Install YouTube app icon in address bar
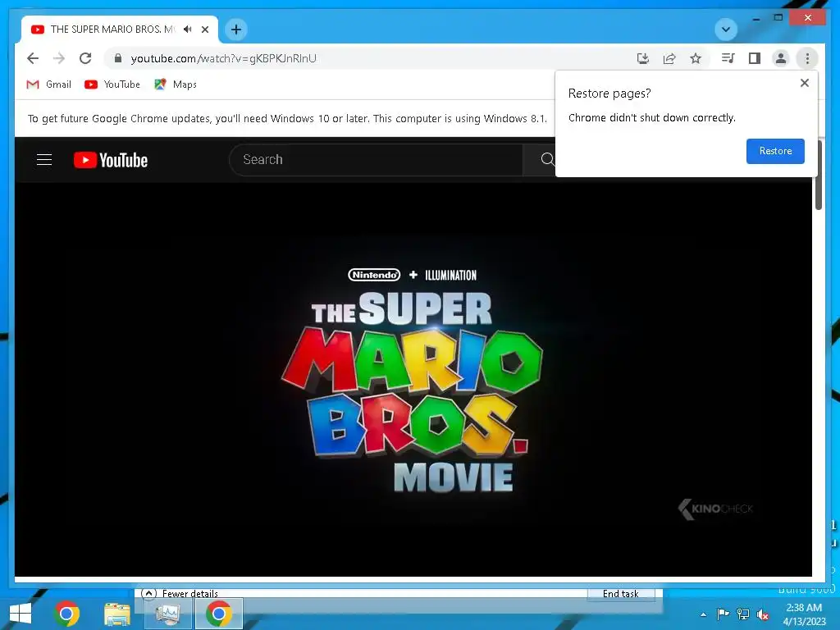The height and width of the screenshot is (630, 840). (643, 58)
